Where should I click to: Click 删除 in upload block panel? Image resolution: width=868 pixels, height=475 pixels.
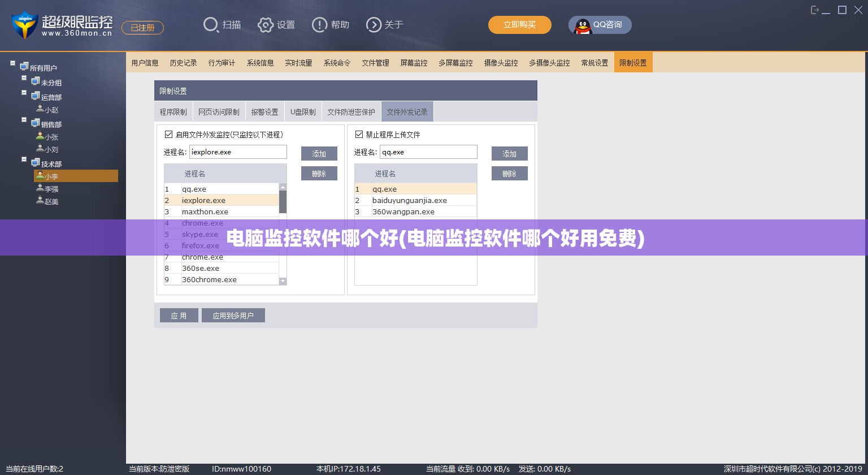click(510, 174)
